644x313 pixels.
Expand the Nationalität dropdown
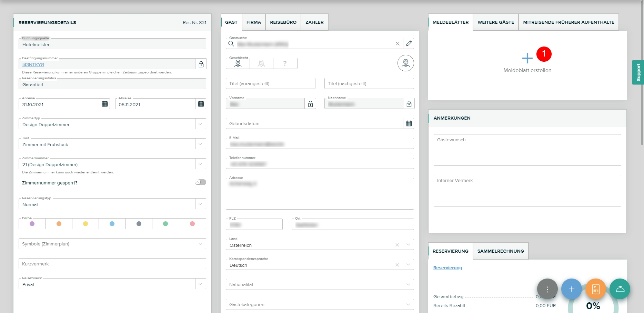pyautogui.click(x=408, y=284)
